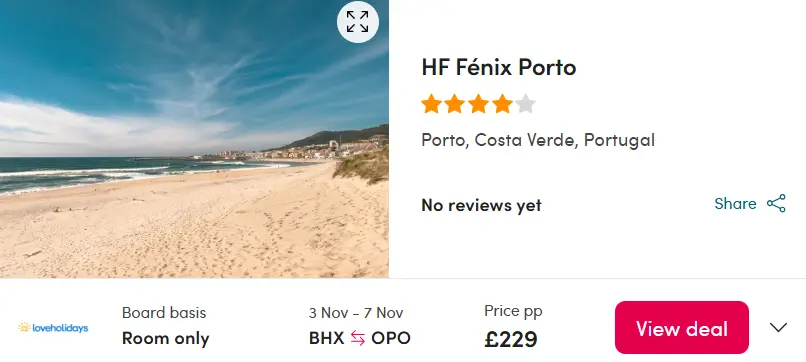Click the £229 price per person
Viewport: 806px width, 362px height.
tap(511, 339)
